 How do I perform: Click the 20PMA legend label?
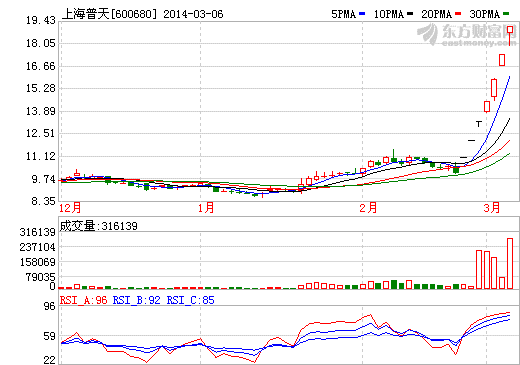437,14
